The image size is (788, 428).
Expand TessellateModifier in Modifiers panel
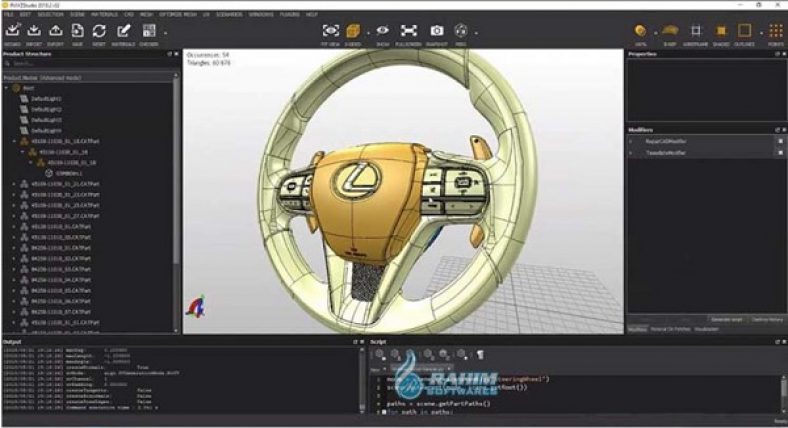631,153
